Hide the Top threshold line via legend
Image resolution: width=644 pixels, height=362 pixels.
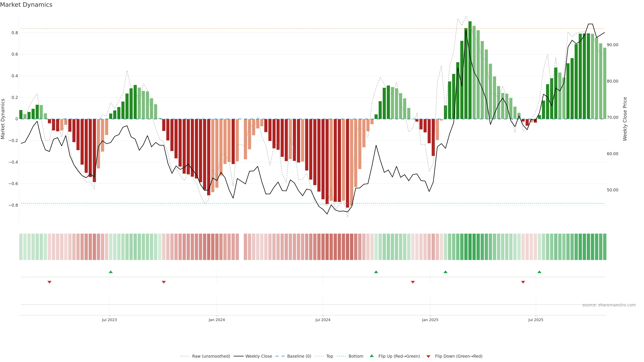tap(330, 356)
